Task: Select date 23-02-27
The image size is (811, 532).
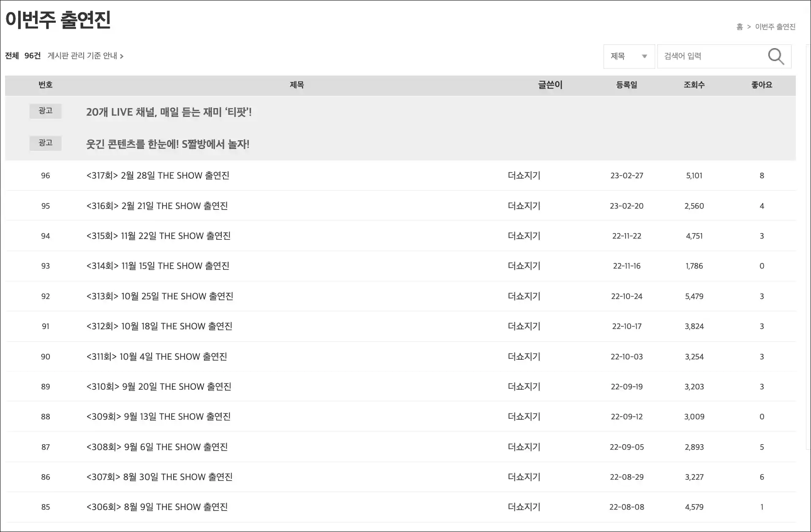Action: coord(626,175)
